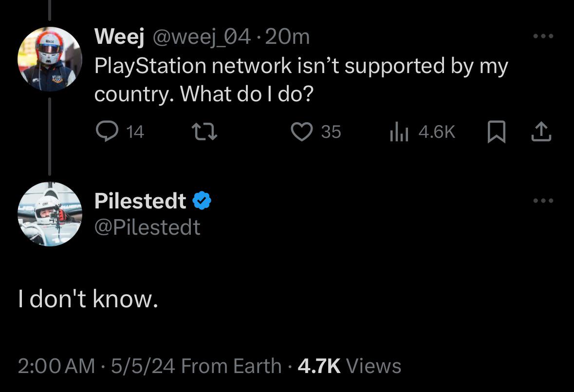
Task: Like Weej's tweet with heart icon
Action: tap(301, 131)
